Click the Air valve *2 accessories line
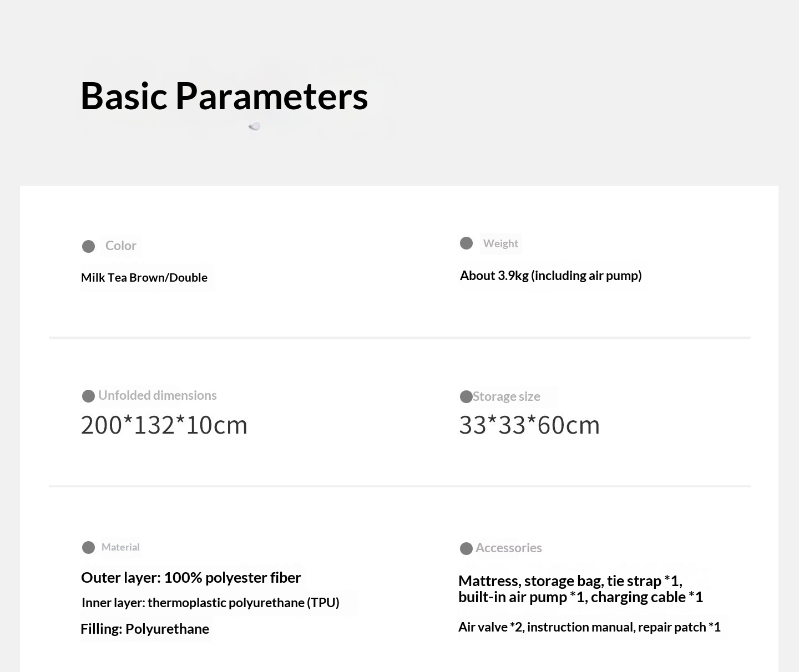This screenshot has width=799, height=672. pos(589,627)
